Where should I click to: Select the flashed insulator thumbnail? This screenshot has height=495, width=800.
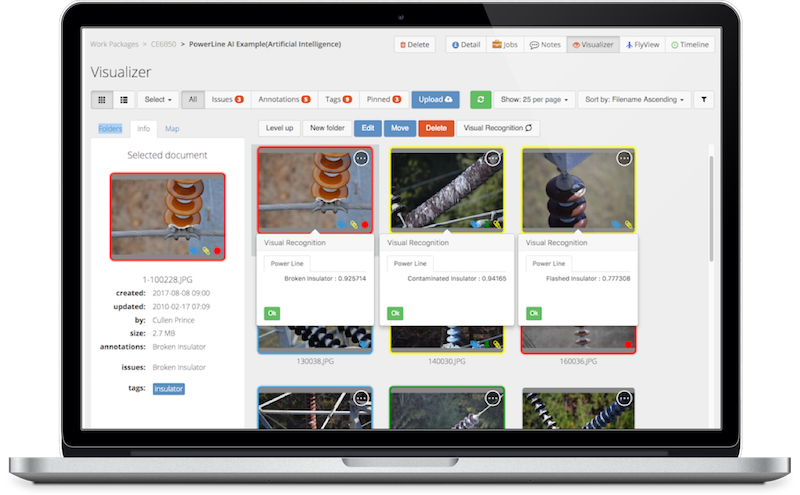(578, 190)
